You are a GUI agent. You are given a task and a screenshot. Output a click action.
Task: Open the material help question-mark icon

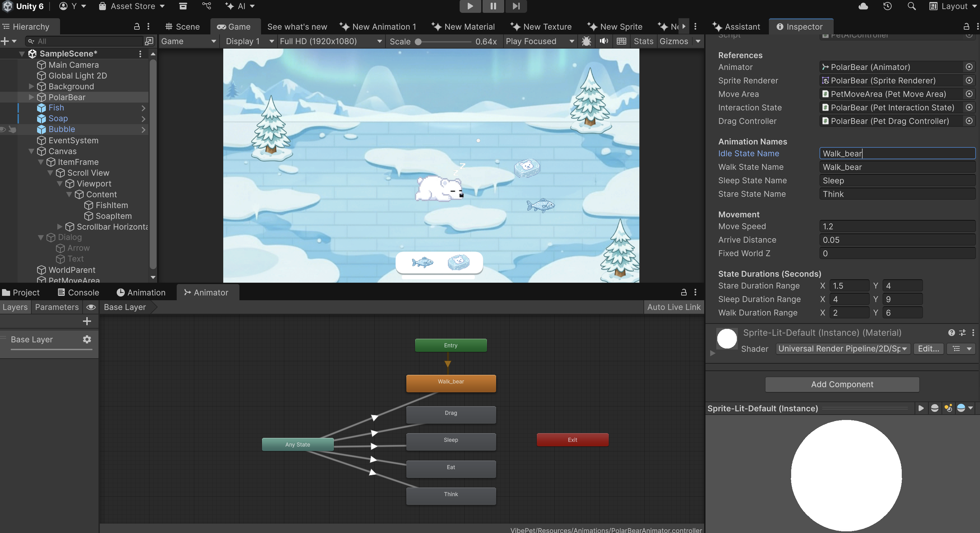coord(951,333)
